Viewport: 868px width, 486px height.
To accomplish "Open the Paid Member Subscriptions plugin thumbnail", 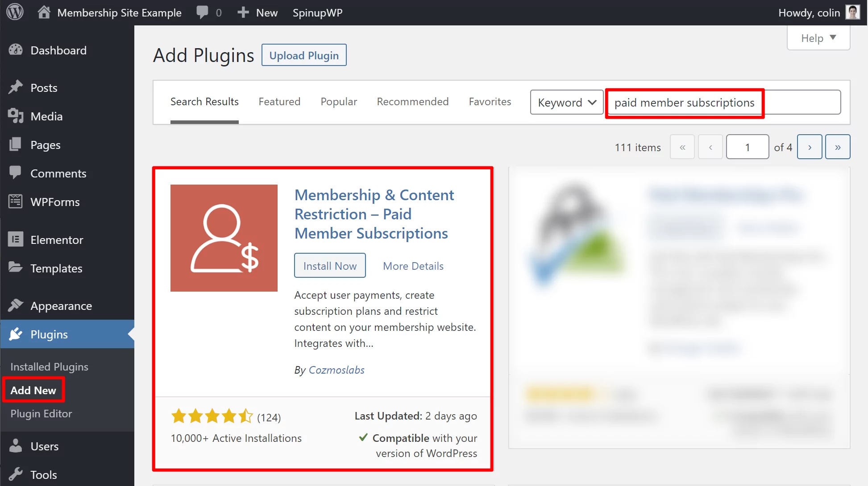I will (224, 238).
